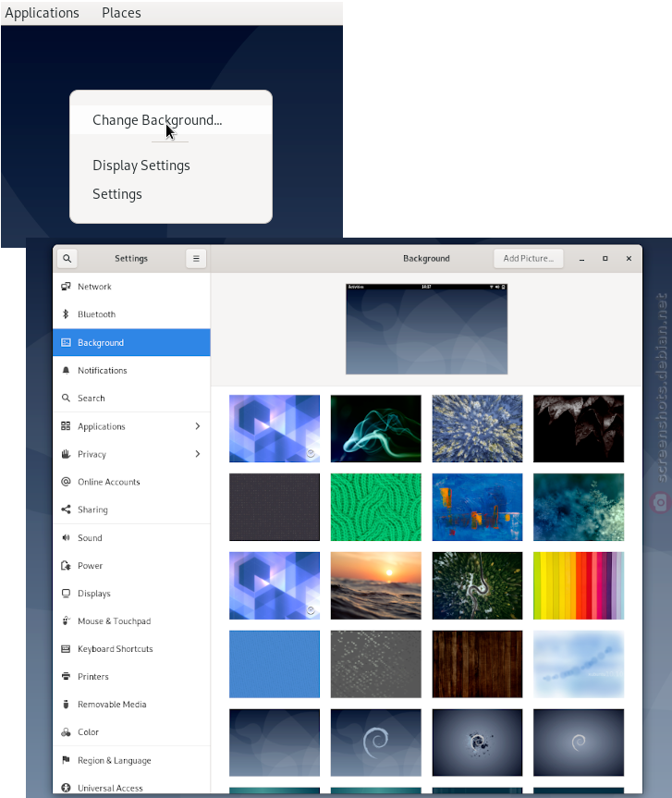Maximize the Settings window
The width and height of the screenshot is (672, 798).
(x=605, y=259)
